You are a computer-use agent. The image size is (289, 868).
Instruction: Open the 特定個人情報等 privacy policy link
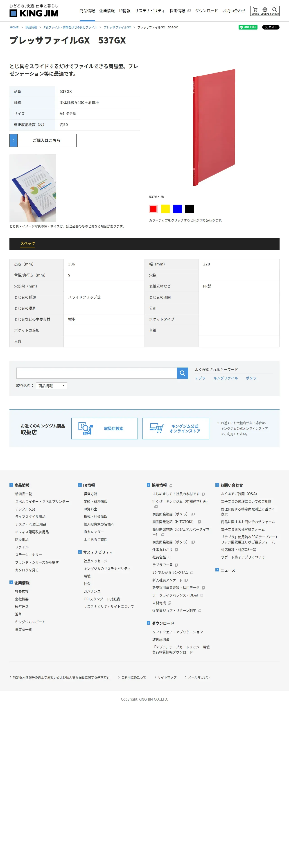(61, 677)
